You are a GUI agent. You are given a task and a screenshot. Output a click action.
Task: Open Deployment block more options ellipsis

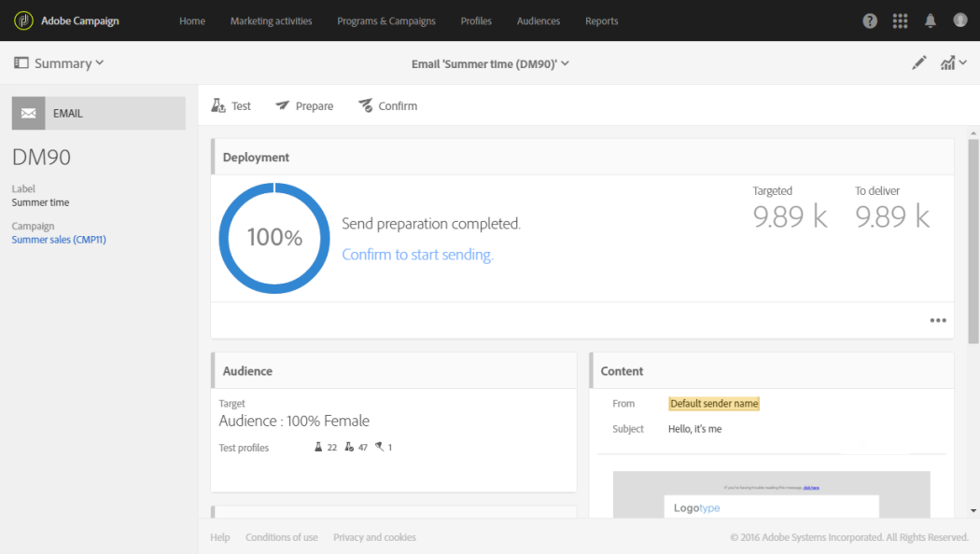click(x=938, y=321)
